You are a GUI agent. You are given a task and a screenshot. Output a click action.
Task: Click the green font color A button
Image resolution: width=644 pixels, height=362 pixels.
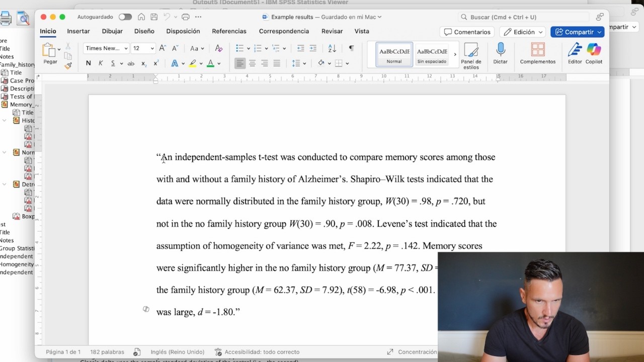click(x=210, y=63)
